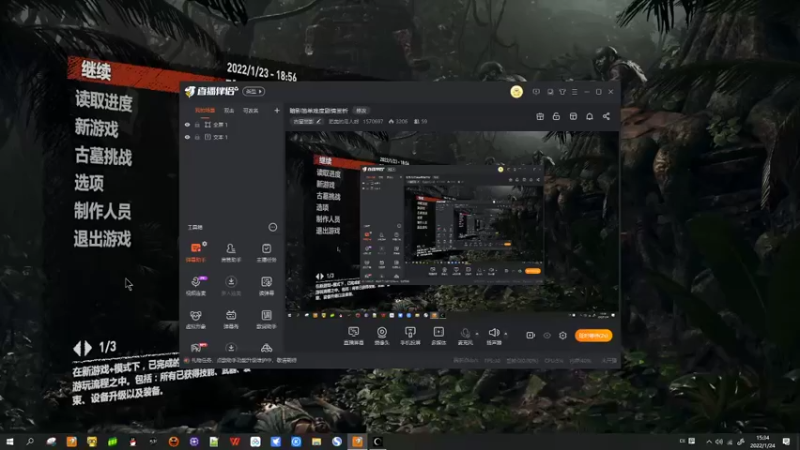Click the gift box icon top right
The height and width of the screenshot is (450, 800).
[540, 116]
